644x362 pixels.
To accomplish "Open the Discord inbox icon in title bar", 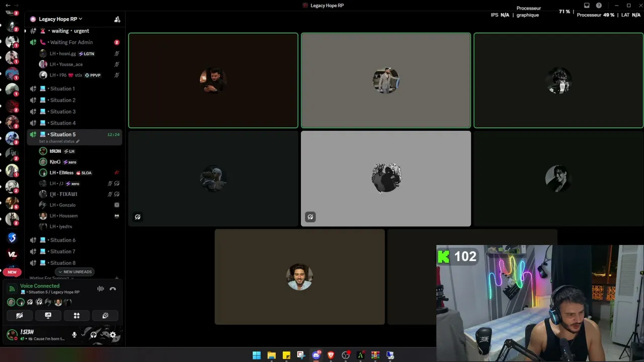I will click(x=587, y=6).
